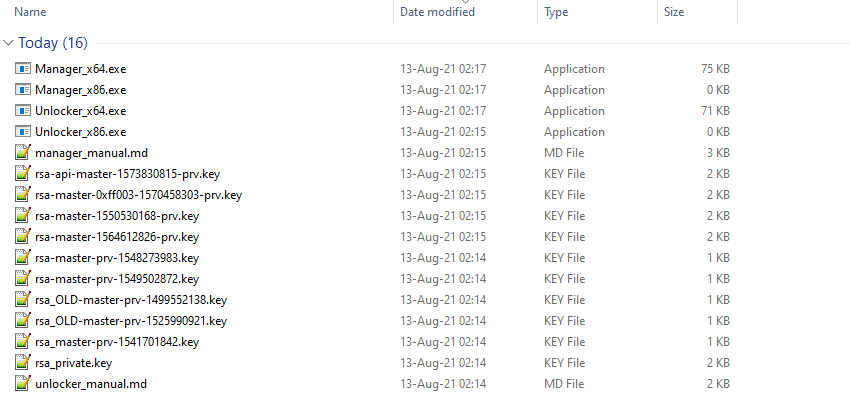Viewport: 850px width, 400px height.
Task: Select the rsa_private.key file icon
Action: 24,363
